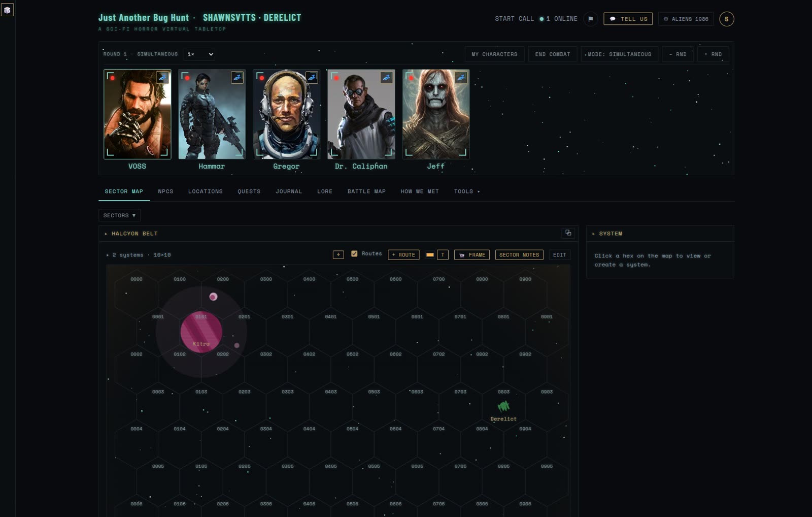
Task: Select the Kitra planet on the map
Action: 201,332
